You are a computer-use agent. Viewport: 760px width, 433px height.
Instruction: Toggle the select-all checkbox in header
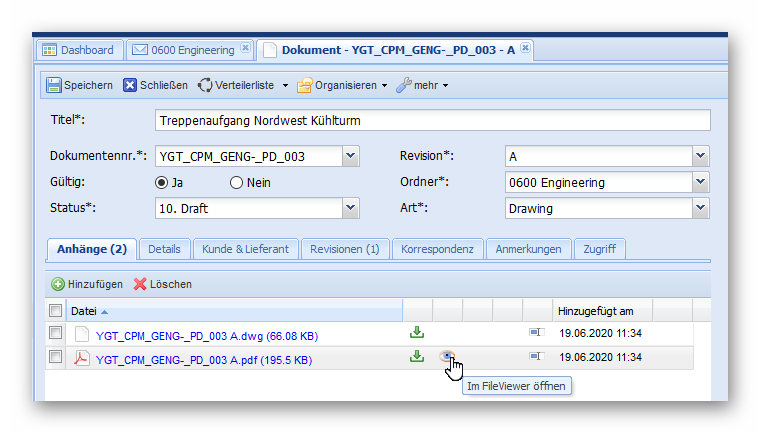[x=56, y=311]
